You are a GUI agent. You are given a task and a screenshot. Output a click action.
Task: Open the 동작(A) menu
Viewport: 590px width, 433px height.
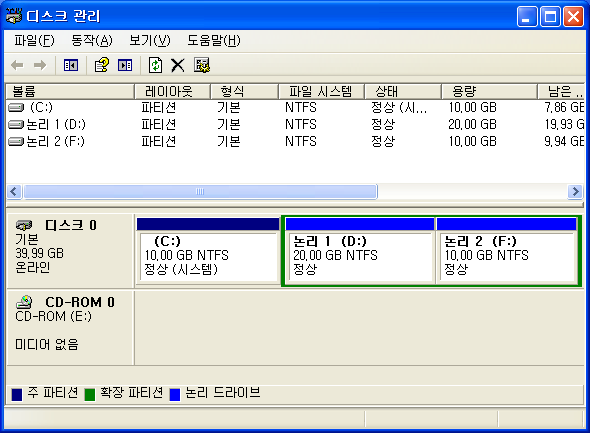point(92,41)
